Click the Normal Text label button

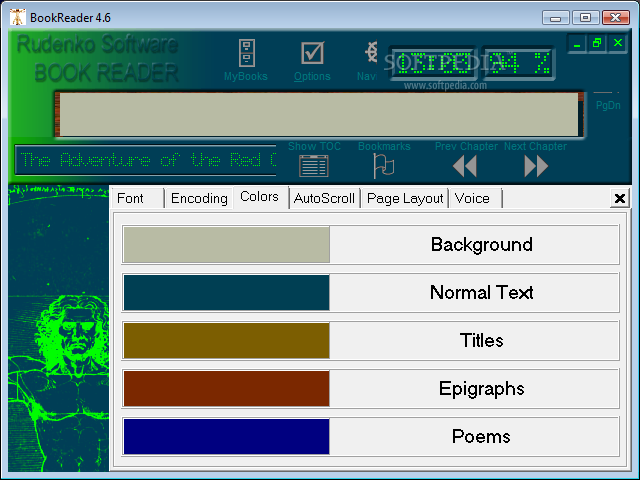click(x=474, y=293)
